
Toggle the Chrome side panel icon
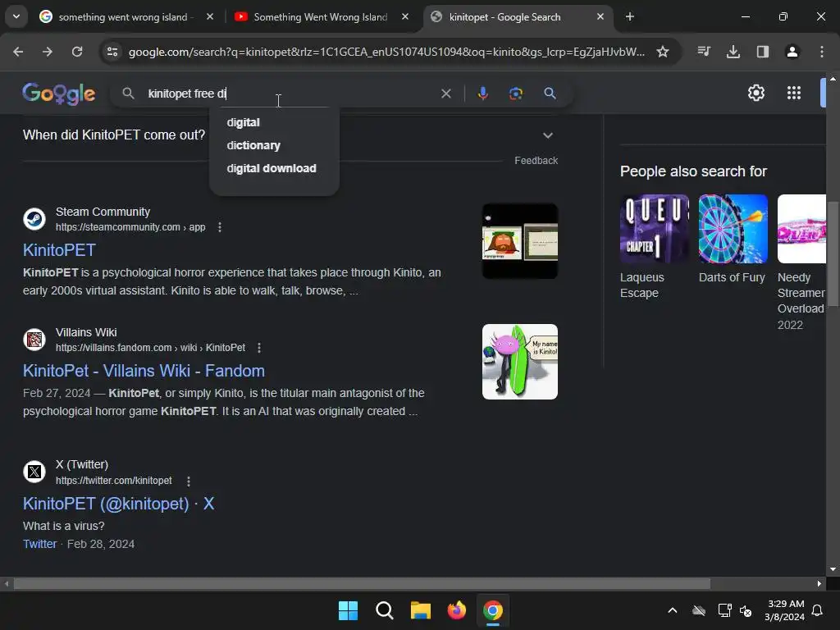click(763, 52)
